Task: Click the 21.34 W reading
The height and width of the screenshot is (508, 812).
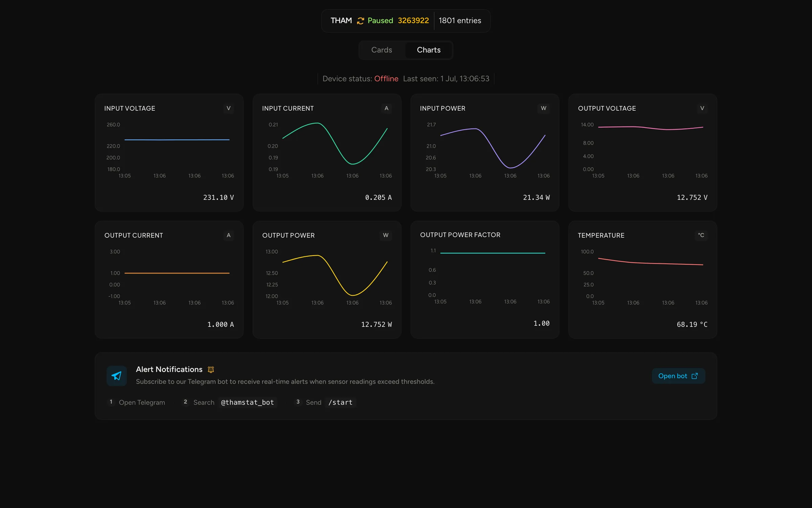Action: coord(536,197)
